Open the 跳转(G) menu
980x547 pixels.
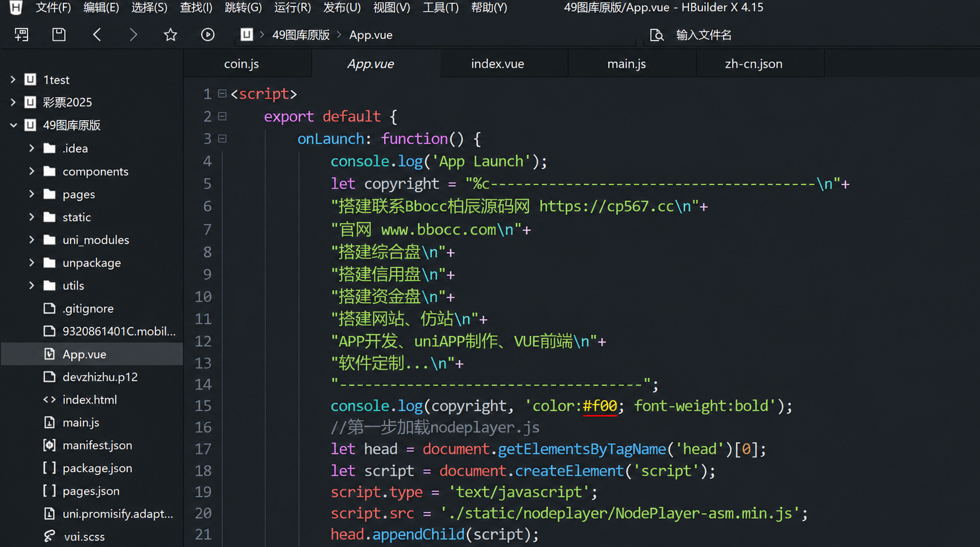coord(243,8)
